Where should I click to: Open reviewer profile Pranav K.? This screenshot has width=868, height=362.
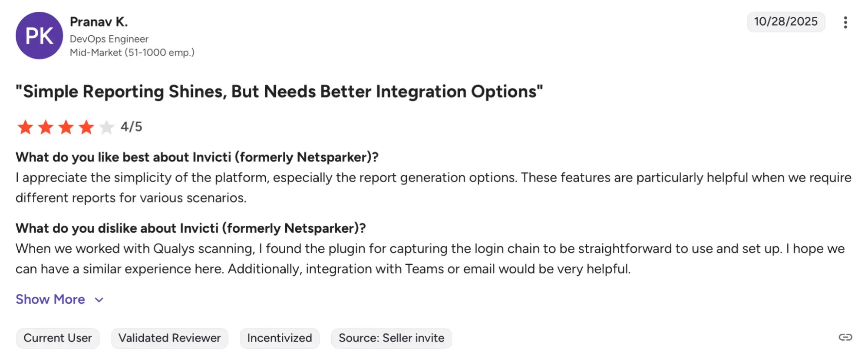point(99,22)
